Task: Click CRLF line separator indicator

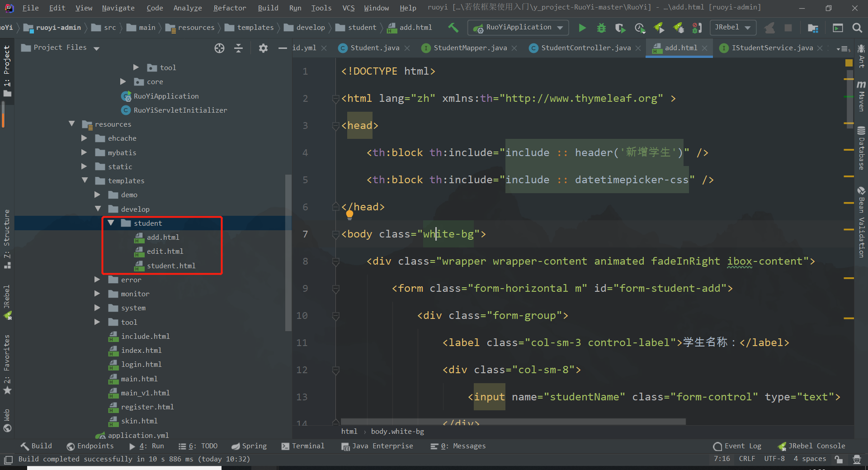Action: pyautogui.click(x=747, y=459)
